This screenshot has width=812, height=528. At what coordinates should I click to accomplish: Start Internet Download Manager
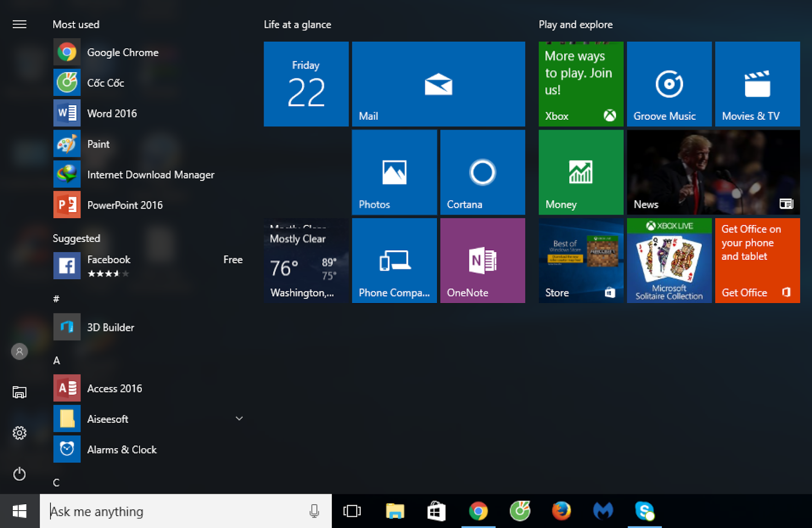coord(150,174)
